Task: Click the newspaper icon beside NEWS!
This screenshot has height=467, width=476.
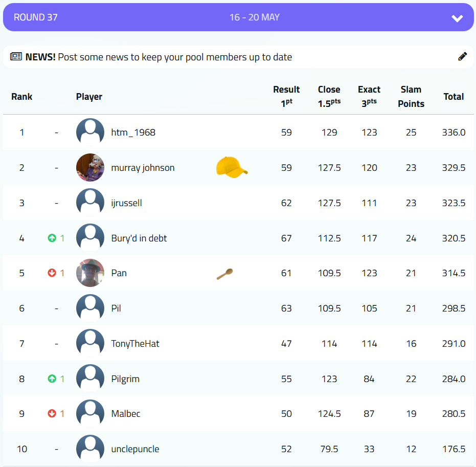Action: click(16, 57)
